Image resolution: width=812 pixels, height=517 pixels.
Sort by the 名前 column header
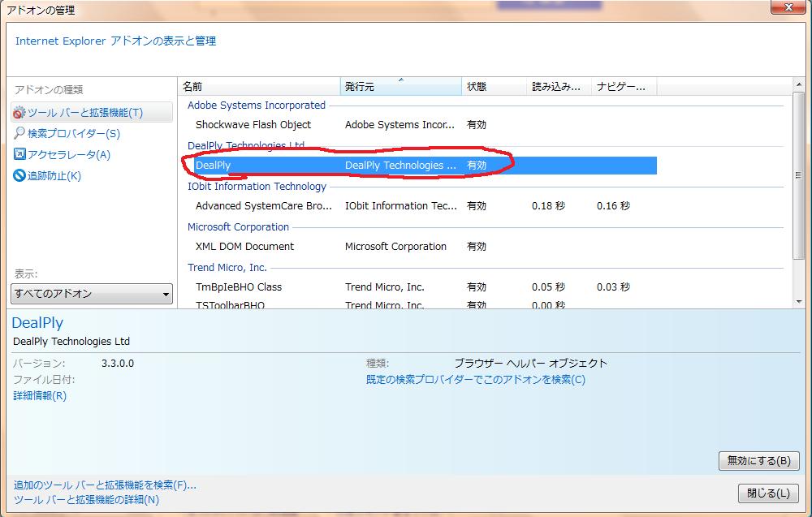click(x=259, y=86)
